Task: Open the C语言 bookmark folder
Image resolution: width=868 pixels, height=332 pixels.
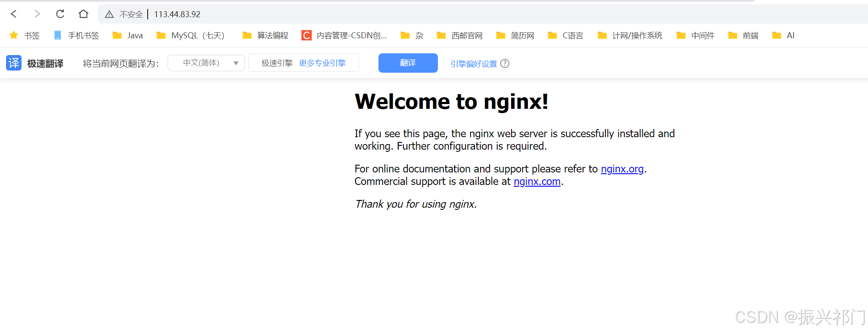Action: (565, 35)
